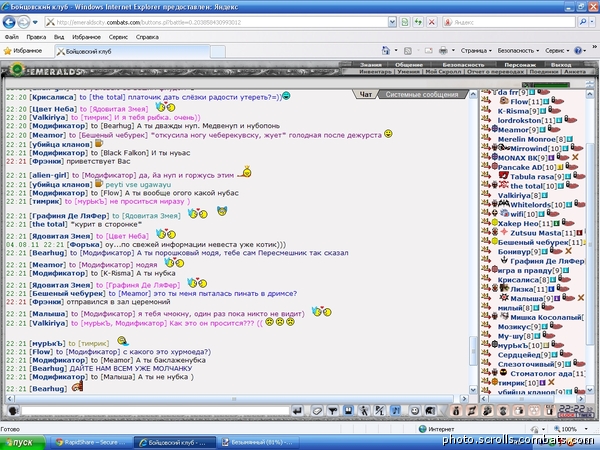Expand the Страница dropdown

point(476,51)
